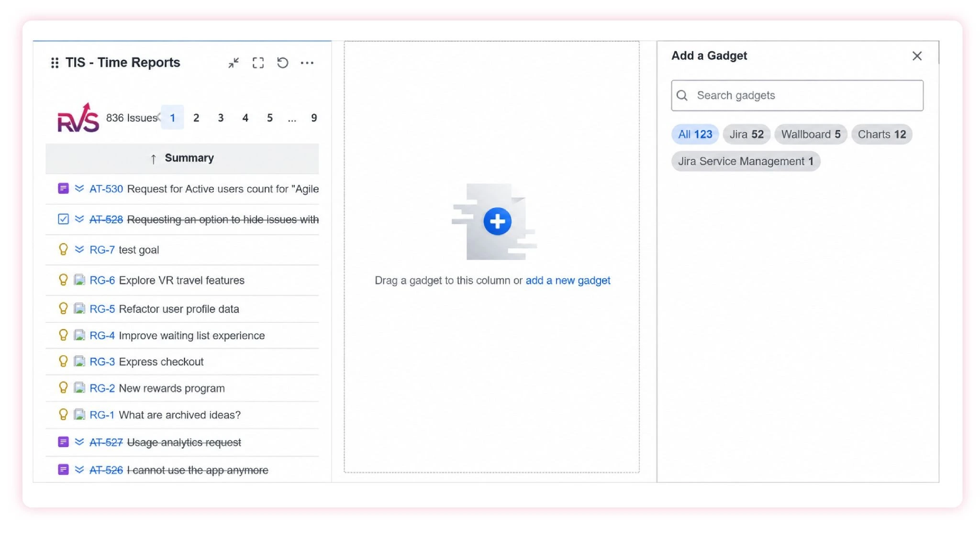Click the lightbulb icon for RG-3
This screenshot has width=980, height=536.
pos(63,361)
